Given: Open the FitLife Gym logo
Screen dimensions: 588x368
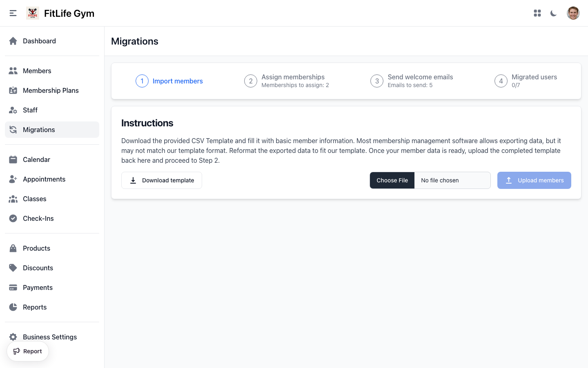Looking at the screenshot, I should pyautogui.click(x=32, y=13).
